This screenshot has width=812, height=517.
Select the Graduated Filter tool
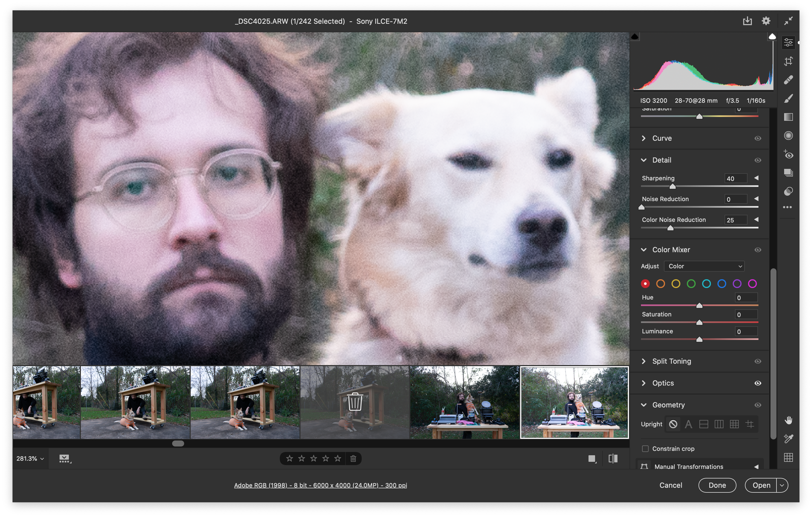(788, 117)
